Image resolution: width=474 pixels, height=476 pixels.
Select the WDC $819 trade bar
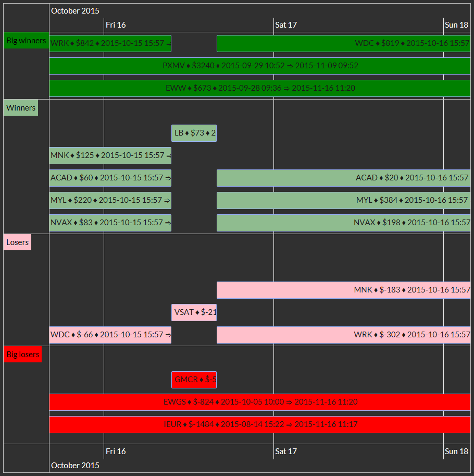344,43
